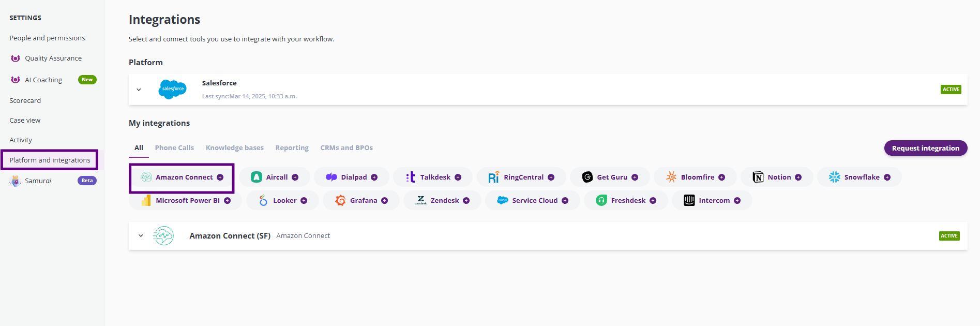Click the Quality Assurance sidebar label
Viewport: 980px width, 326px height.
pos(53,58)
